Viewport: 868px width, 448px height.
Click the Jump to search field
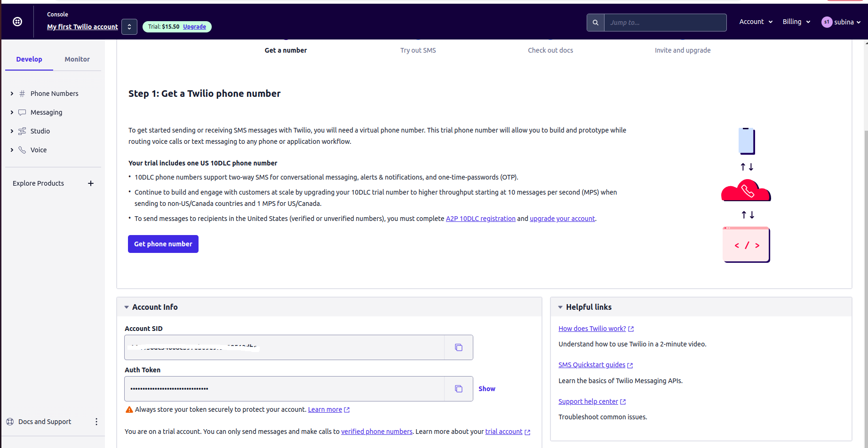tap(665, 23)
